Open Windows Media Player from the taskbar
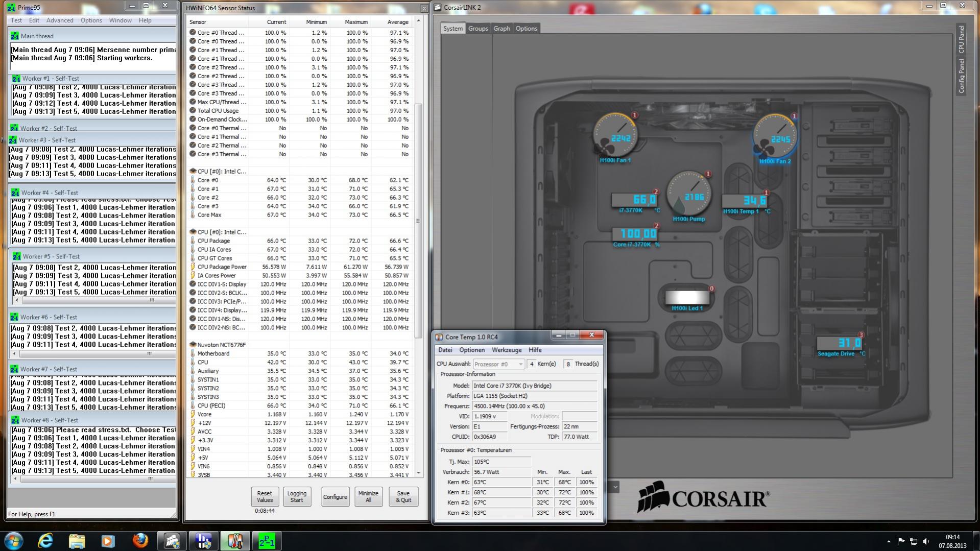Image resolution: width=980 pixels, height=551 pixels. (x=108, y=541)
